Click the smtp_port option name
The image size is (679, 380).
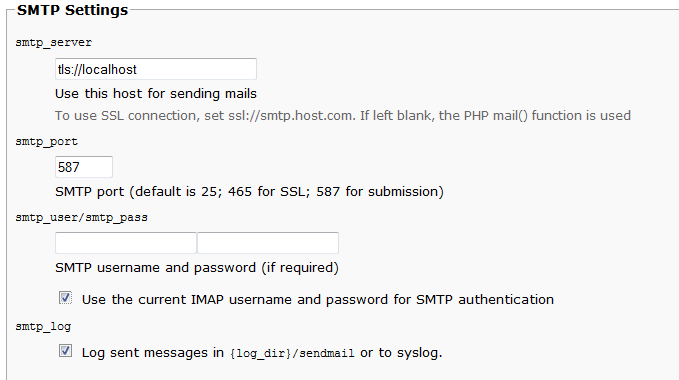coord(46,142)
